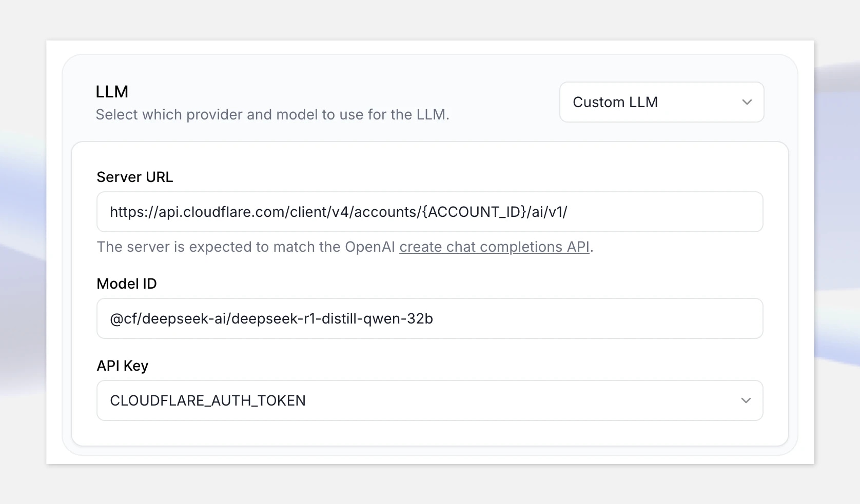Click the Model ID label
Viewport: 860px width, 504px height.
click(126, 284)
